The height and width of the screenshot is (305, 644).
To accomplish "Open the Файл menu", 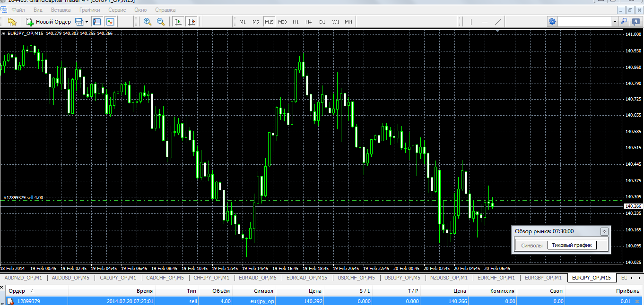I will [x=18, y=9].
